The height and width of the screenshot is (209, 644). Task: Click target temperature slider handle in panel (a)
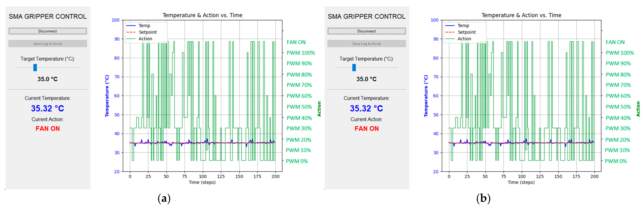[x=35, y=67]
